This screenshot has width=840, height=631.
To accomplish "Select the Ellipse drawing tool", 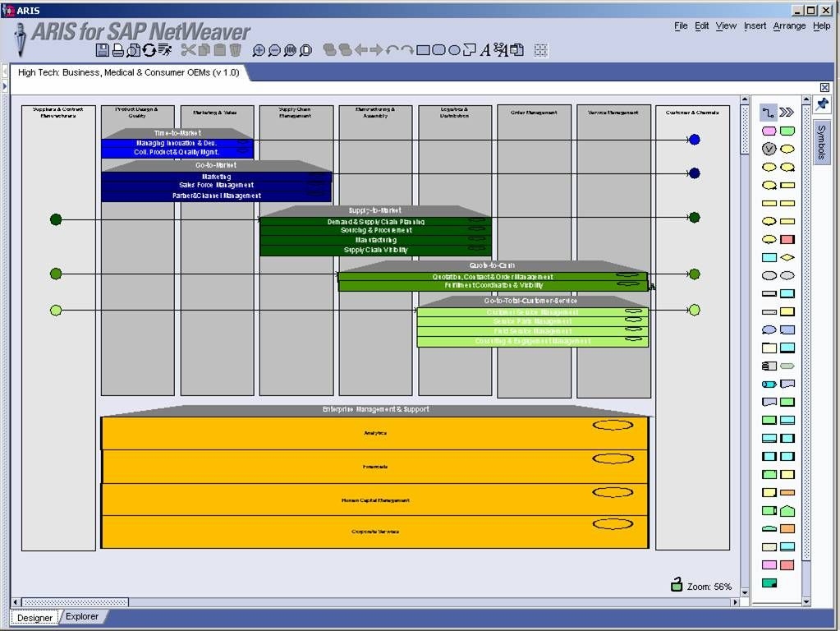I will coord(454,50).
